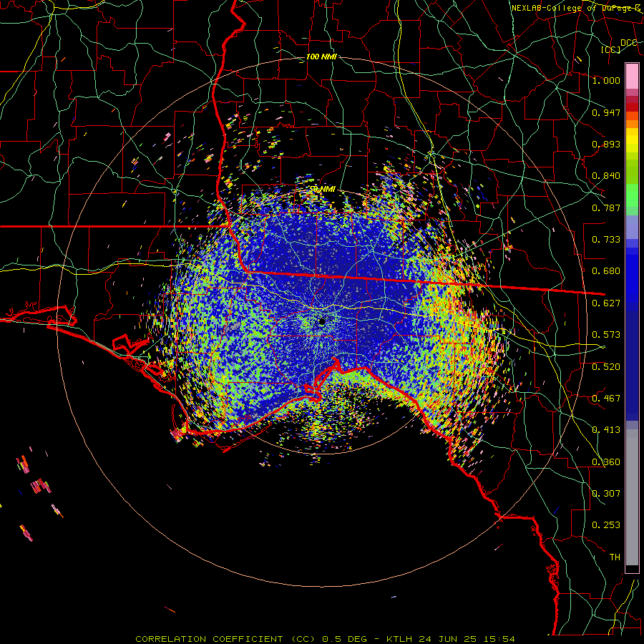Click the 1.000 value on the color scale
This screenshot has width=644, height=644.
(606, 80)
